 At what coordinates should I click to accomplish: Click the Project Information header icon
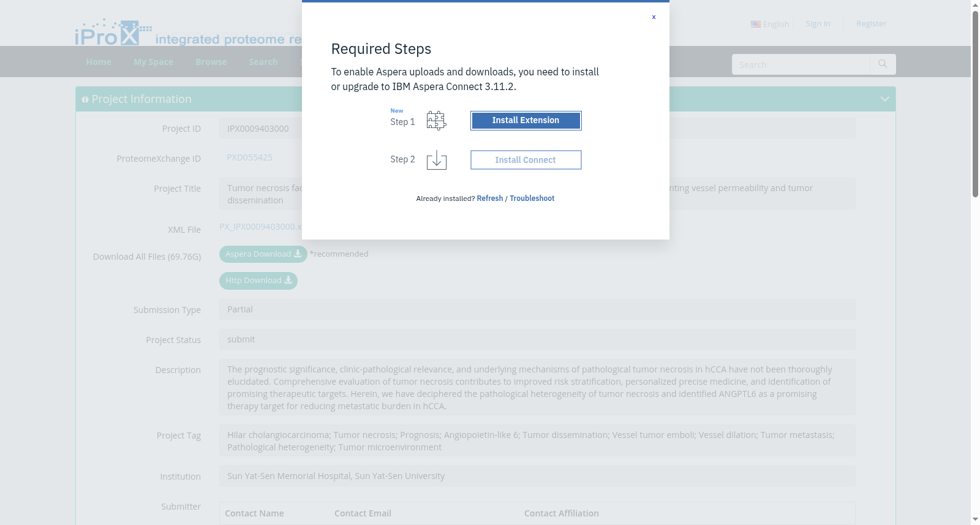click(x=85, y=99)
